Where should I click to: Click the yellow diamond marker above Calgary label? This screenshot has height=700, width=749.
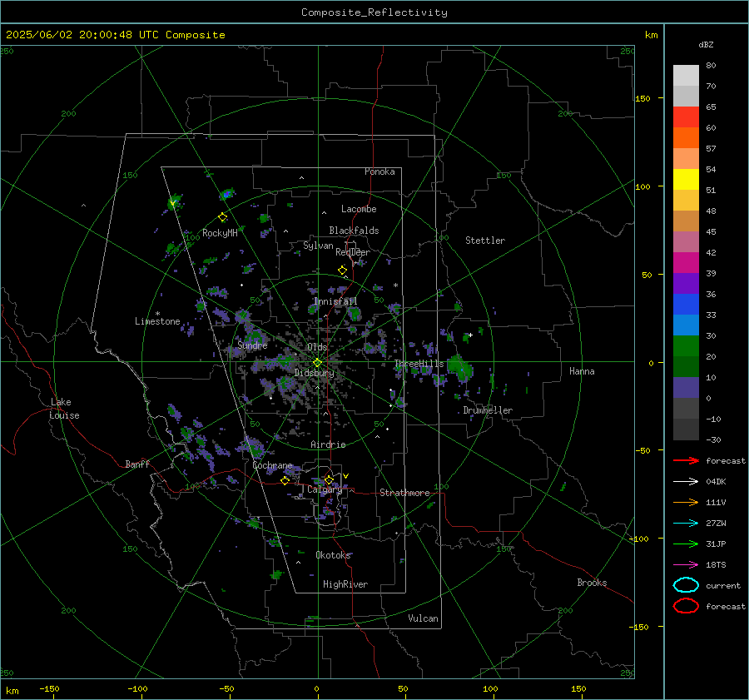pos(329,479)
